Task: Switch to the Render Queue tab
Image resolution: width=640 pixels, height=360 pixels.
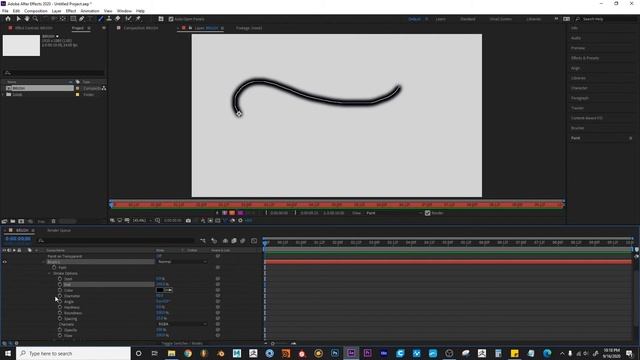Action: click(59, 231)
